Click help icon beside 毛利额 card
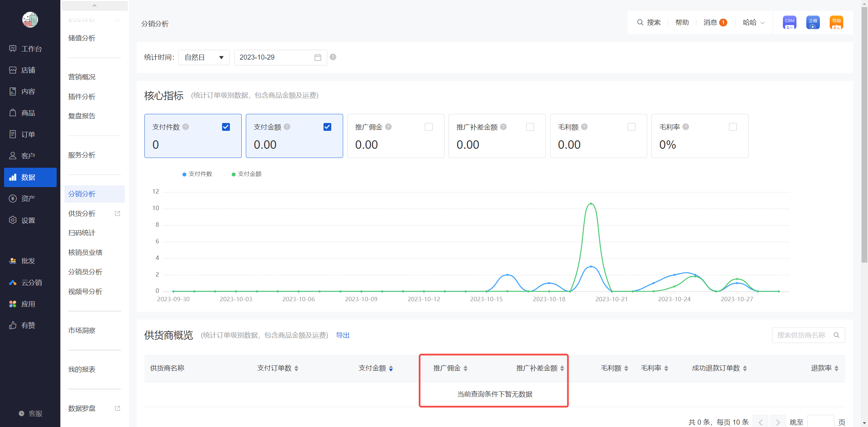 584,127
